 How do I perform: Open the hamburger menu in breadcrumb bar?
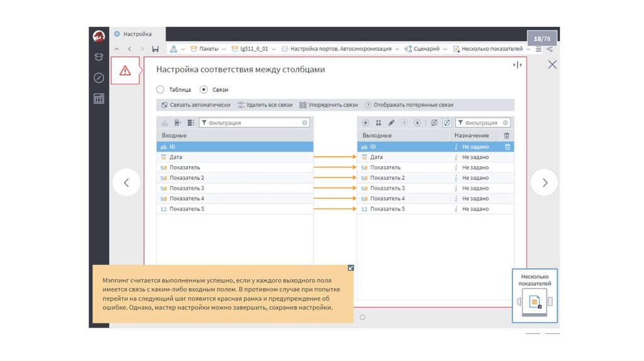(x=538, y=49)
